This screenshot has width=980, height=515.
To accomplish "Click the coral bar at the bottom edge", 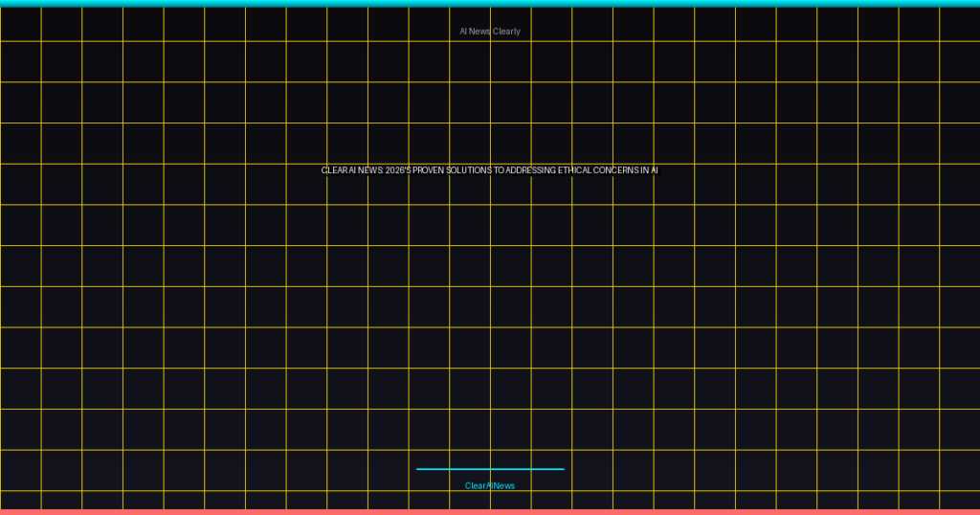I will (490, 511).
